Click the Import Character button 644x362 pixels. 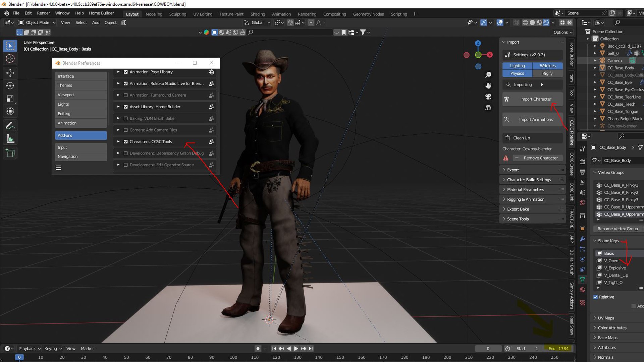pyautogui.click(x=532, y=99)
